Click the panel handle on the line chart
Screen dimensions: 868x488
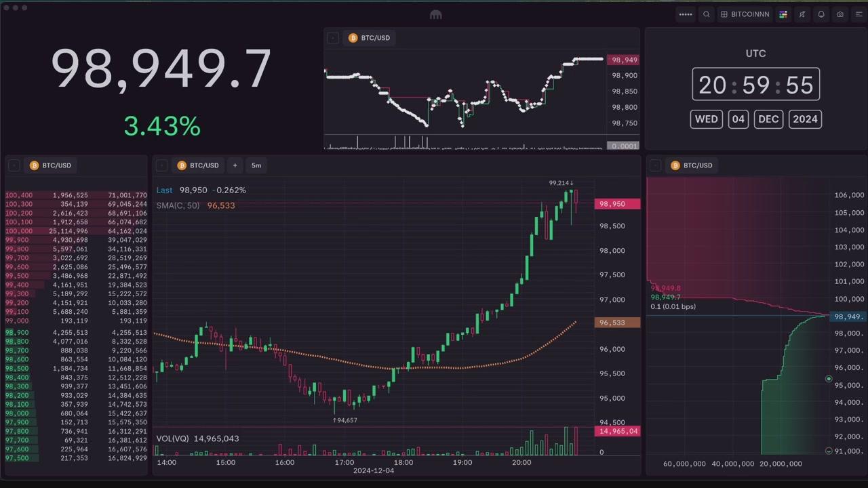click(333, 38)
